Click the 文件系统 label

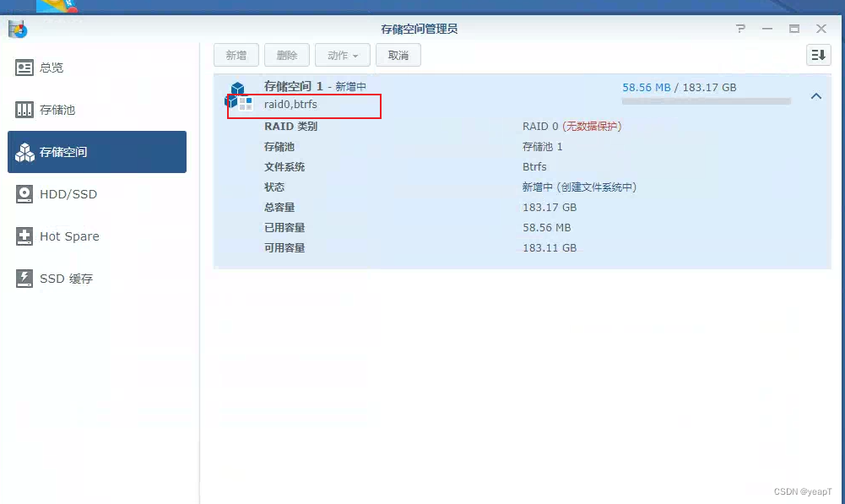coord(284,166)
